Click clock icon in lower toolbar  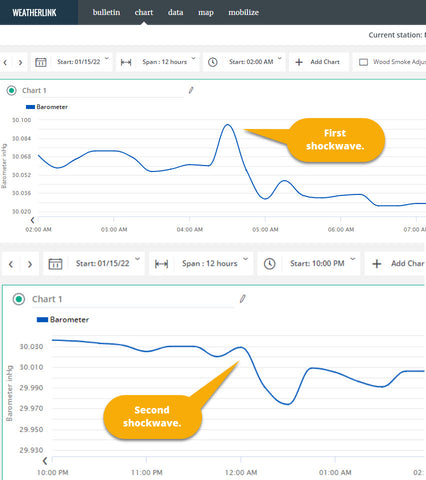269,264
